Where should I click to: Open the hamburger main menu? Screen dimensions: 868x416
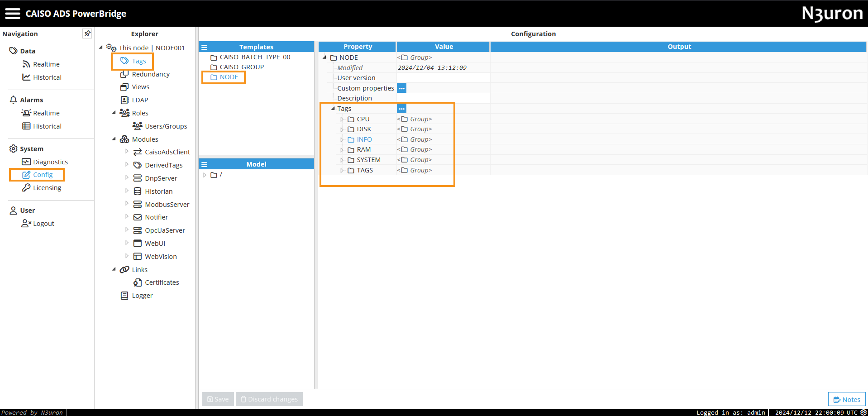13,14
